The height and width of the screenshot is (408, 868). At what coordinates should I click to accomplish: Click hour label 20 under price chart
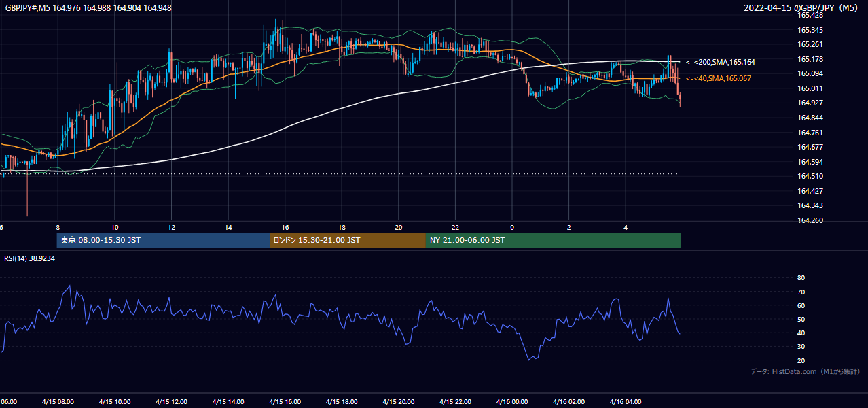399,227
